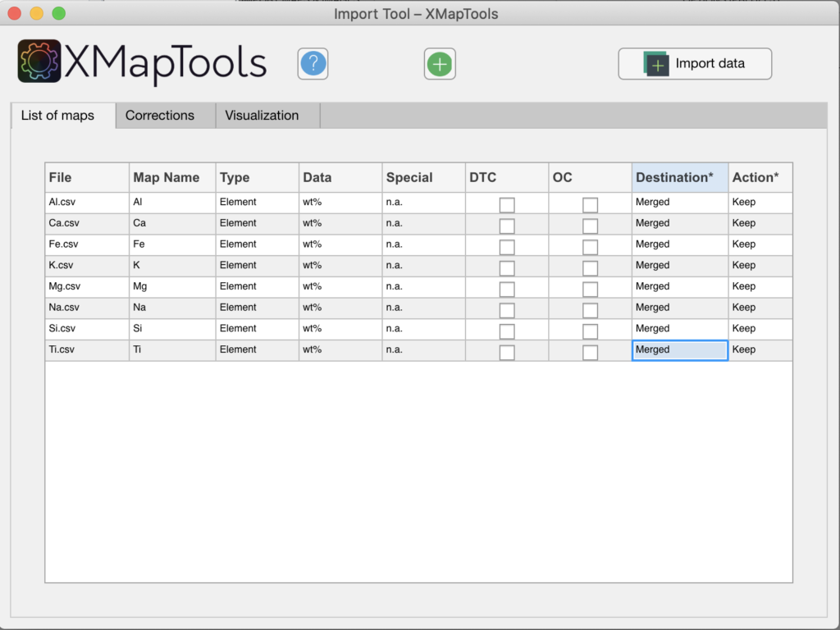
Task: Tick OC checkbox in K.csv row
Action: click(x=590, y=268)
